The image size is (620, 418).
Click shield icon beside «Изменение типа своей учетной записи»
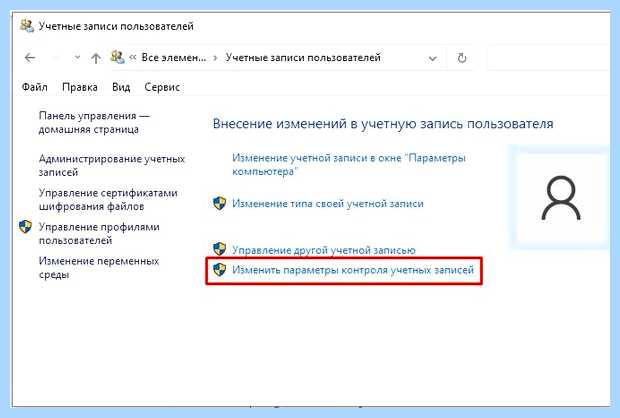(x=219, y=204)
